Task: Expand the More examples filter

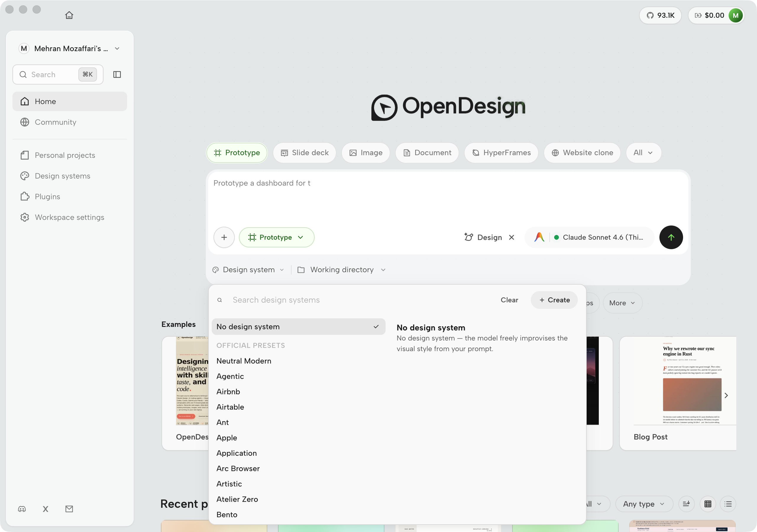Action: pos(622,303)
